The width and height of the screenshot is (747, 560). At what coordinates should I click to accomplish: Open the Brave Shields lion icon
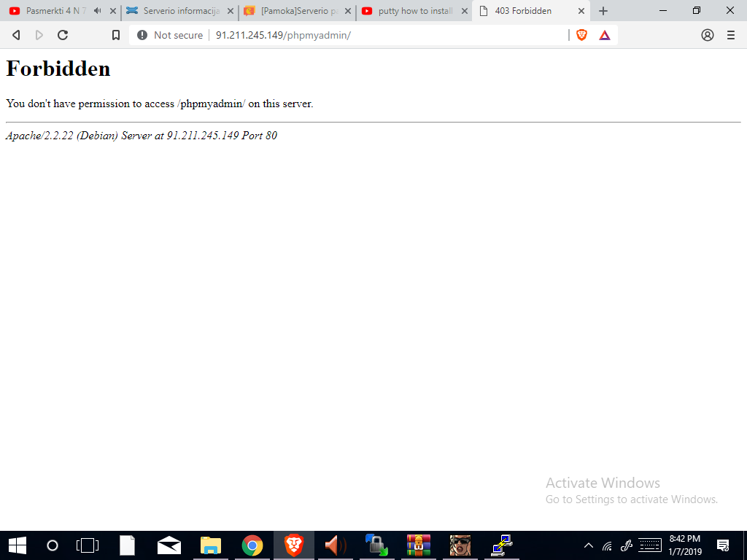click(581, 35)
